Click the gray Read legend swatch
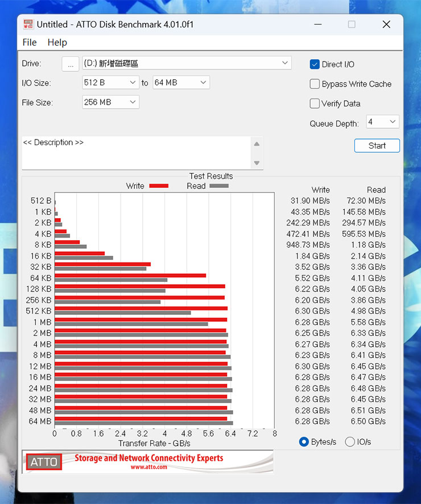Image resolution: width=421 pixels, height=504 pixels. [219, 186]
